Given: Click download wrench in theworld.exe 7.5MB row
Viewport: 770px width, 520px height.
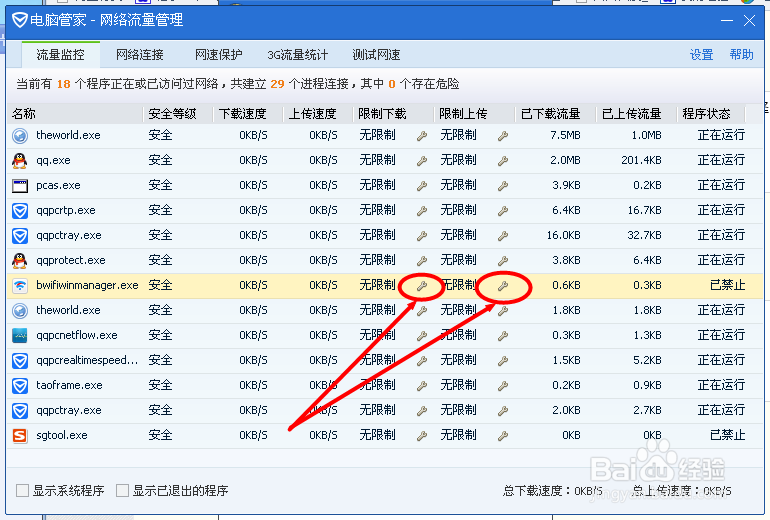Looking at the screenshot, I should tap(422, 136).
